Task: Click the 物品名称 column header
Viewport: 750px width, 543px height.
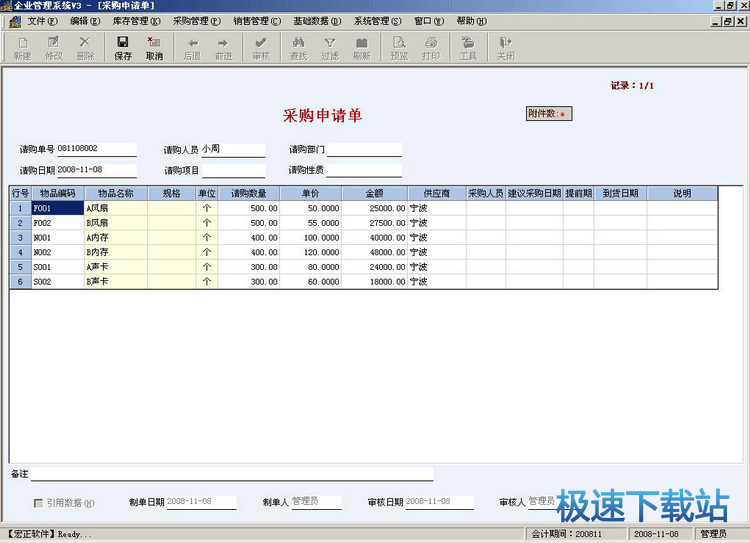Action: [x=116, y=193]
